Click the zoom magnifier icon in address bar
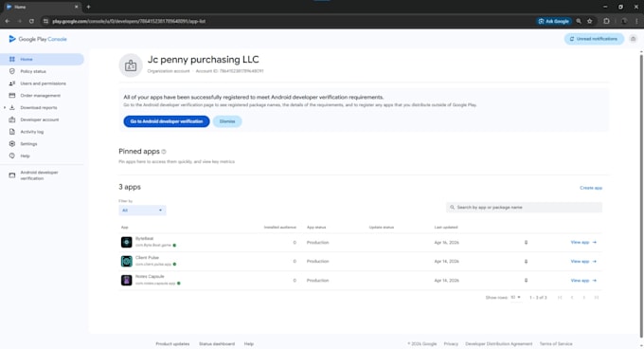Image resolution: width=644 pixels, height=349 pixels. 579,21
